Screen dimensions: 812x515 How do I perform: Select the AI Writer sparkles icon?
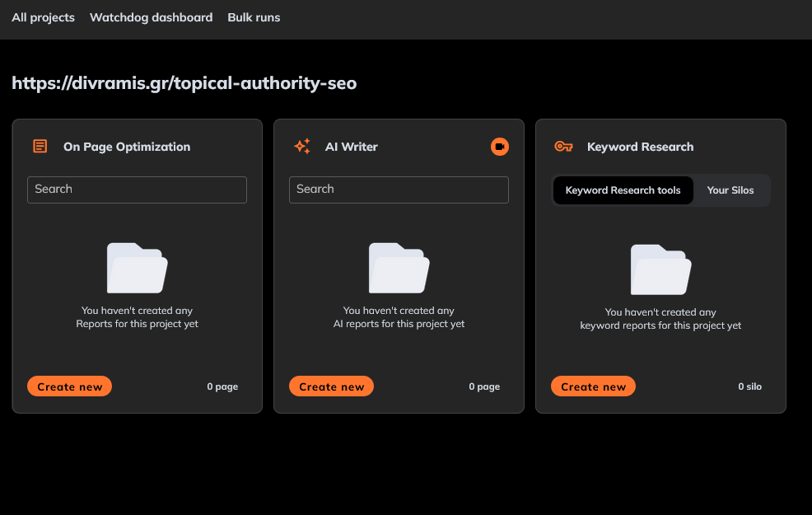point(301,146)
